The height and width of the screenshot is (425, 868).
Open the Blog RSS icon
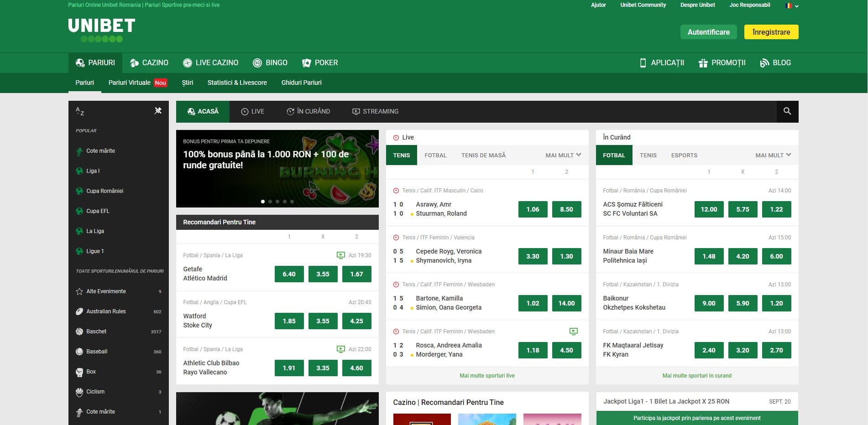[x=764, y=63]
